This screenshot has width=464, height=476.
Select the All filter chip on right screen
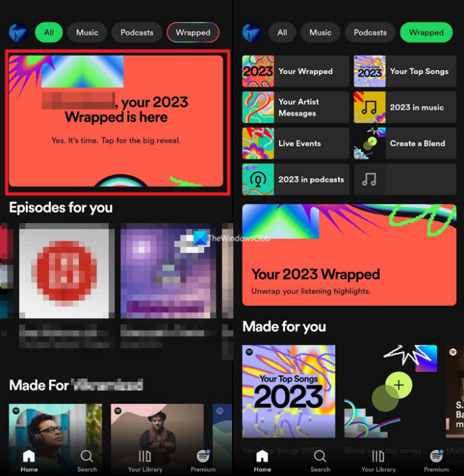[282, 32]
